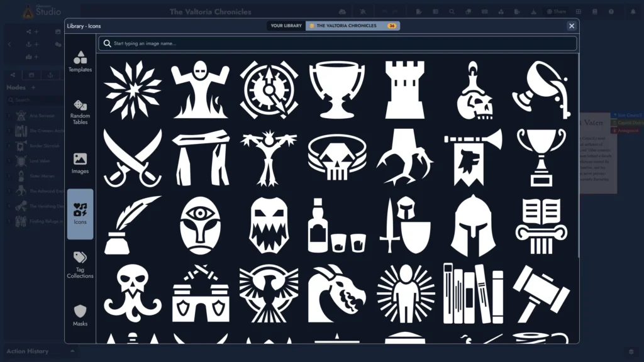Open the Masks section

[x=80, y=315]
